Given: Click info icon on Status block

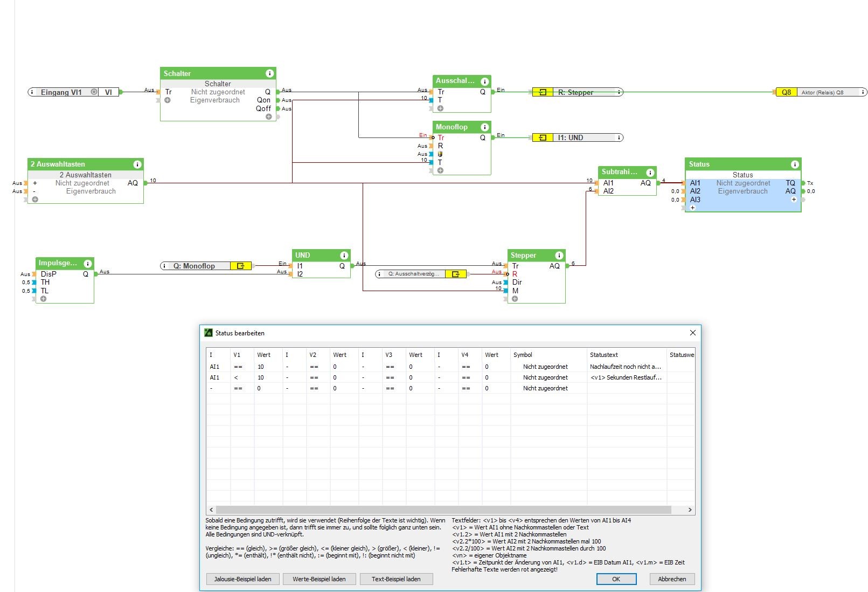Looking at the screenshot, I should click(795, 164).
